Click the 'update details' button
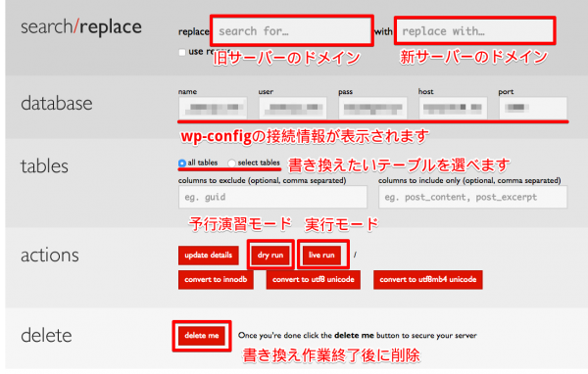 (209, 256)
